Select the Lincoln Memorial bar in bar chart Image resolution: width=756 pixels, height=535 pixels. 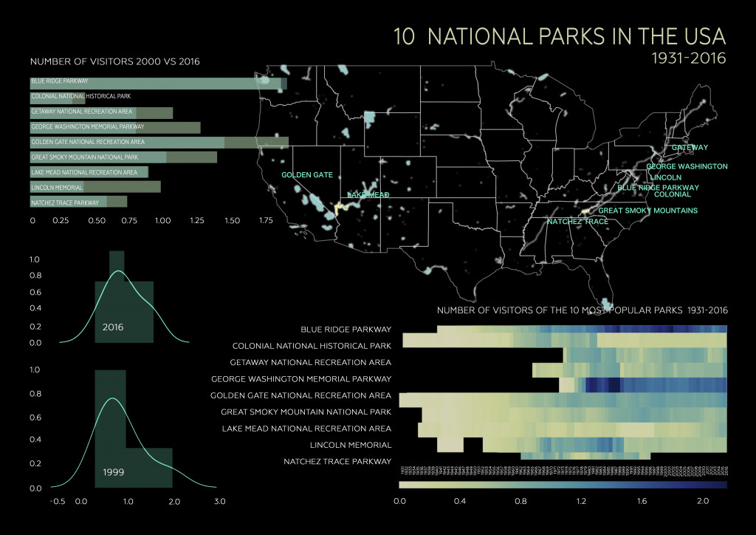coord(94,188)
